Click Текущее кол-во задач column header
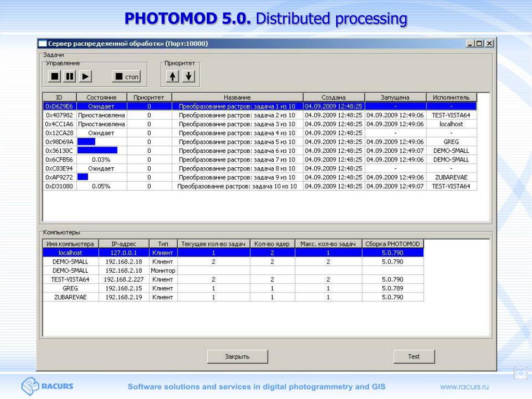 (214, 244)
